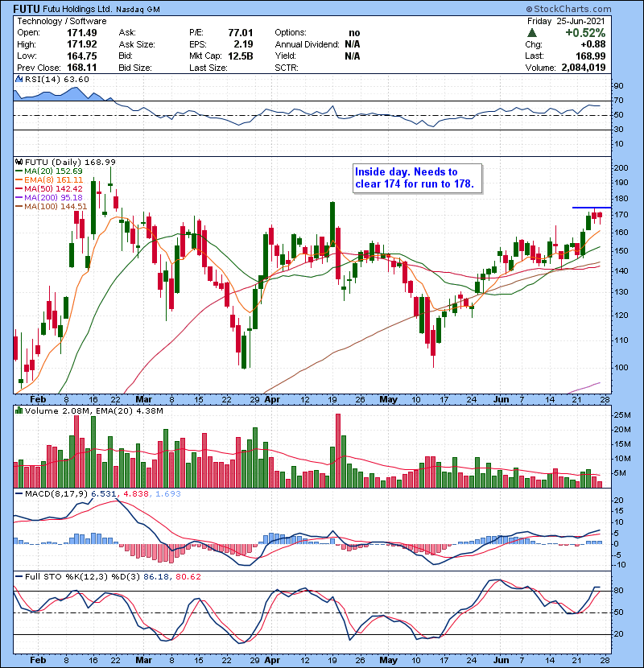
Task: Click the MACD(8,17,9) panel label
Action: coord(56,494)
